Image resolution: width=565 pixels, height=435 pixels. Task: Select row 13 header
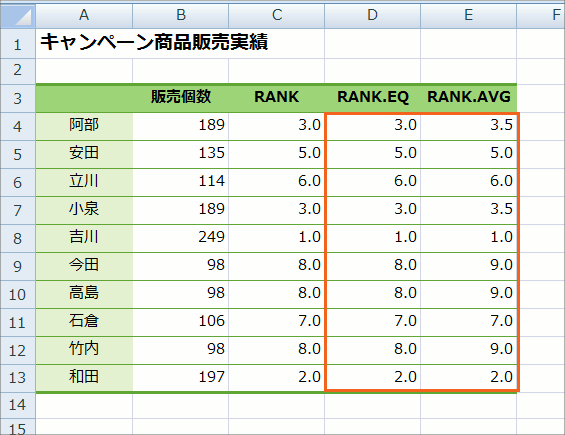coord(18,378)
